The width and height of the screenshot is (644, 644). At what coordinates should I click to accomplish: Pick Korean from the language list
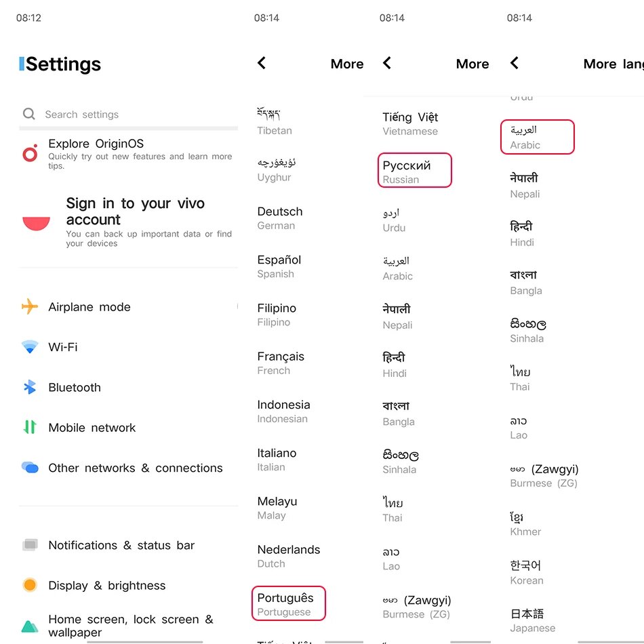tap(526, 571)
